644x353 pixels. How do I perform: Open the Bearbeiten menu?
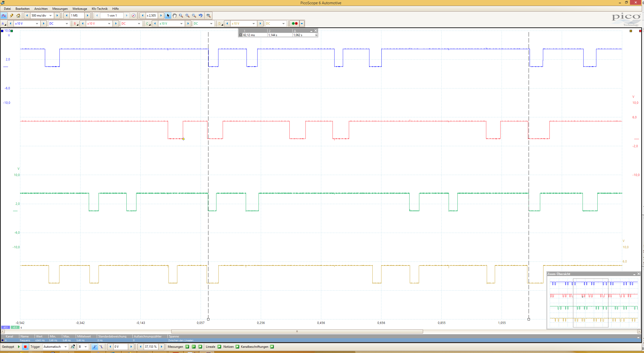pyautogui.click(x=23, y=9)
